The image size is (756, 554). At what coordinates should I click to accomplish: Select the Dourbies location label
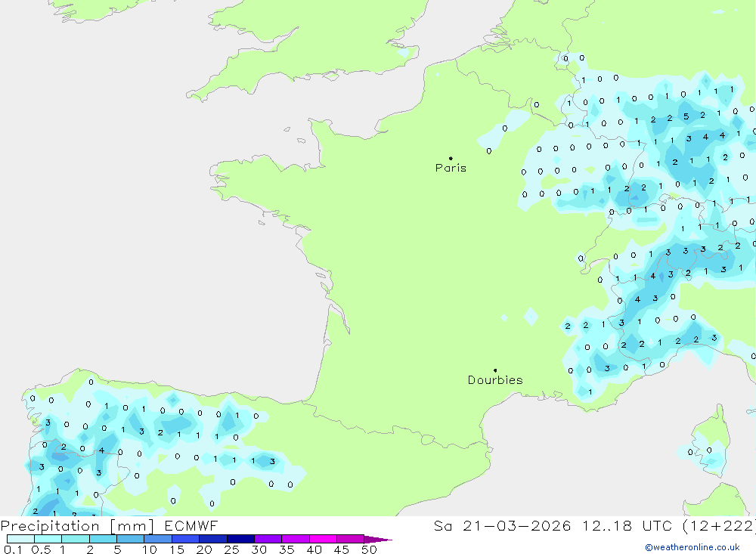(495, 380)
